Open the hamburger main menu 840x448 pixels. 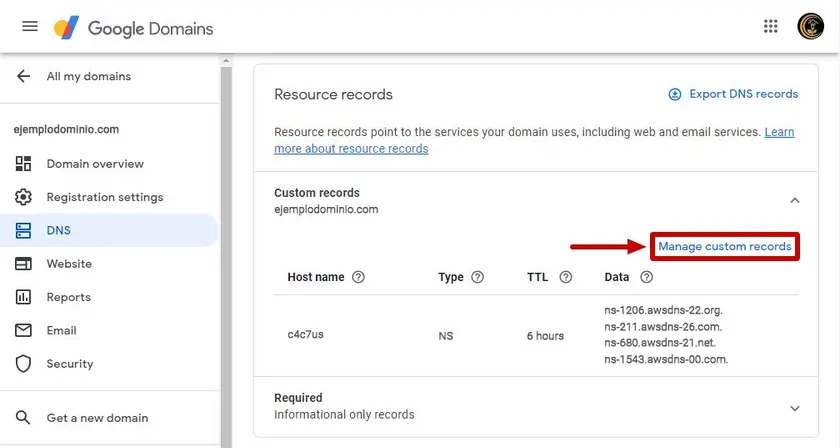click(30, 26)
